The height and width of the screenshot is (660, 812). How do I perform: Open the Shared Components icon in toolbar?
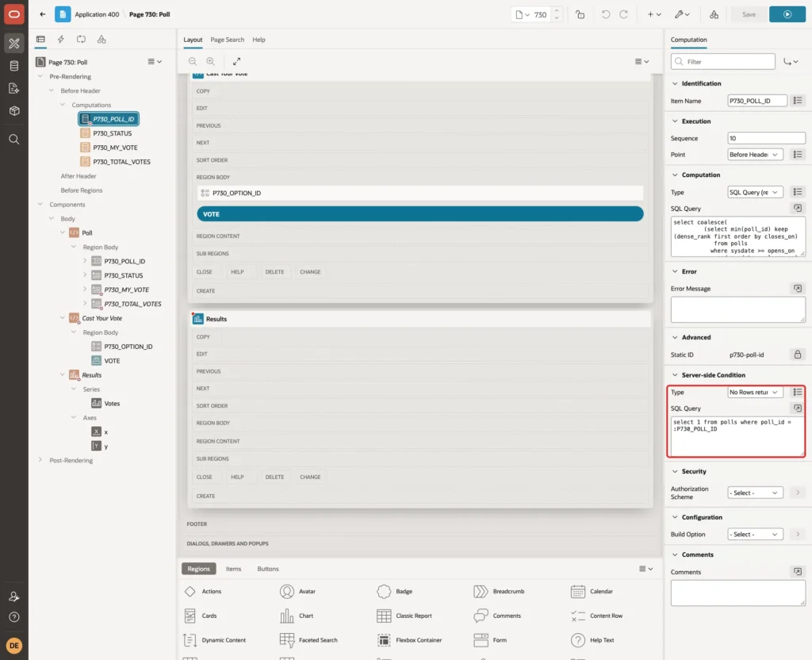(x=714, y=14)
